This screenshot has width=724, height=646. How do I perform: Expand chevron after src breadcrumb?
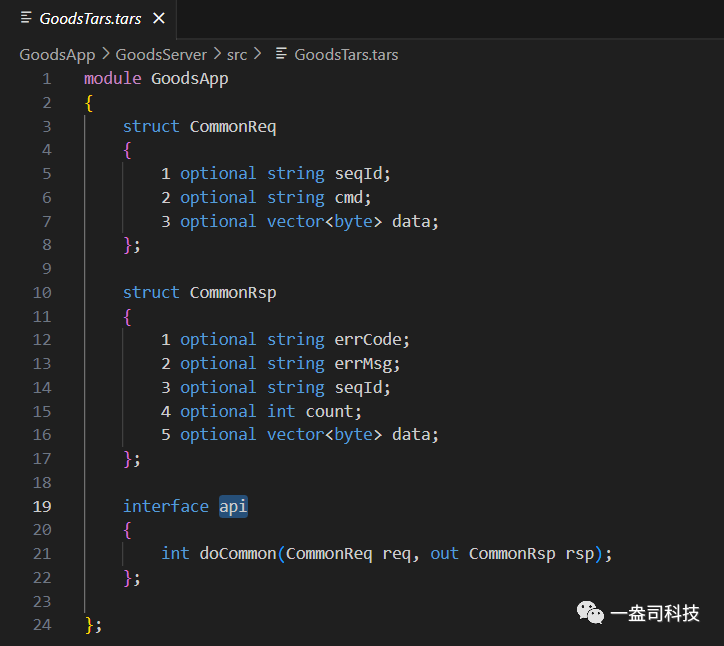(258, 54)
